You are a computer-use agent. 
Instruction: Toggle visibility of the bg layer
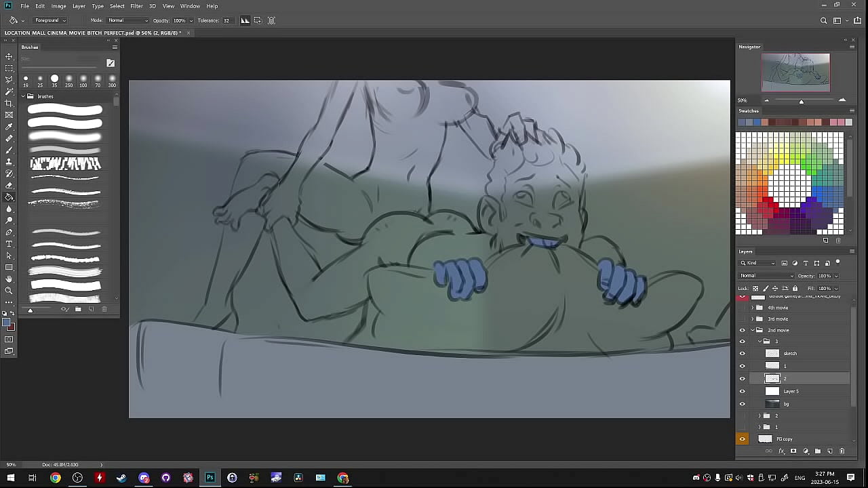tap(742, 404)
